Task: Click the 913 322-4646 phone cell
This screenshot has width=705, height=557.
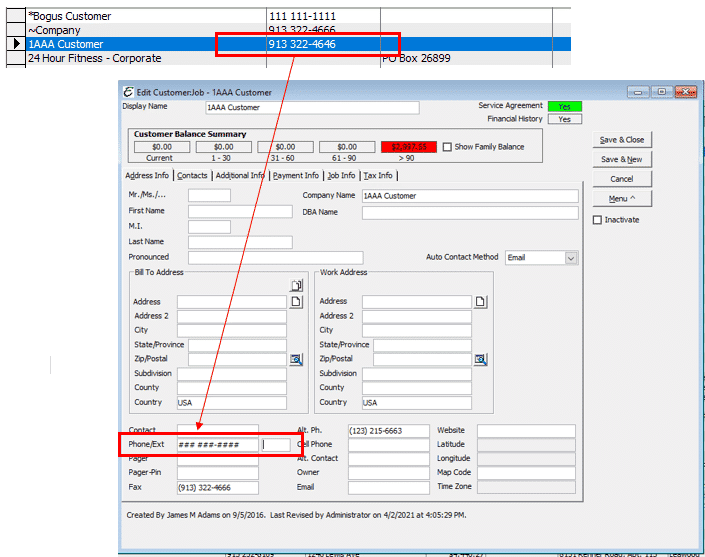Action: (x=323, y=44)
